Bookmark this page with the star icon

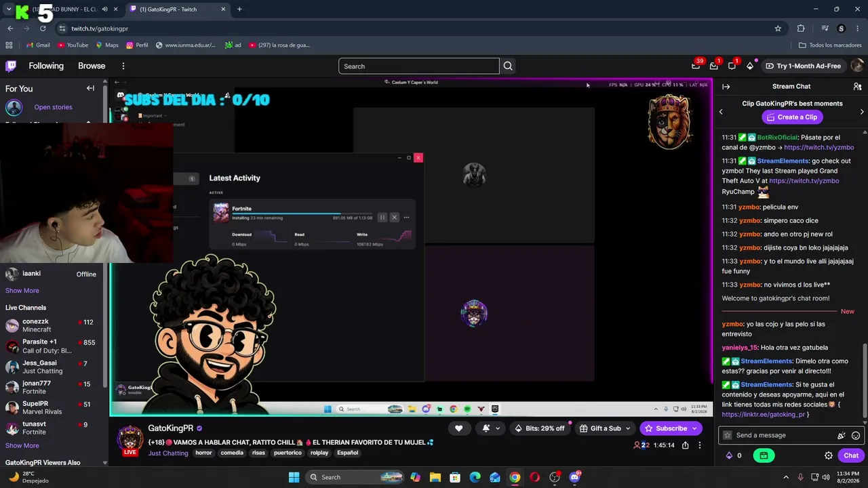778,28
